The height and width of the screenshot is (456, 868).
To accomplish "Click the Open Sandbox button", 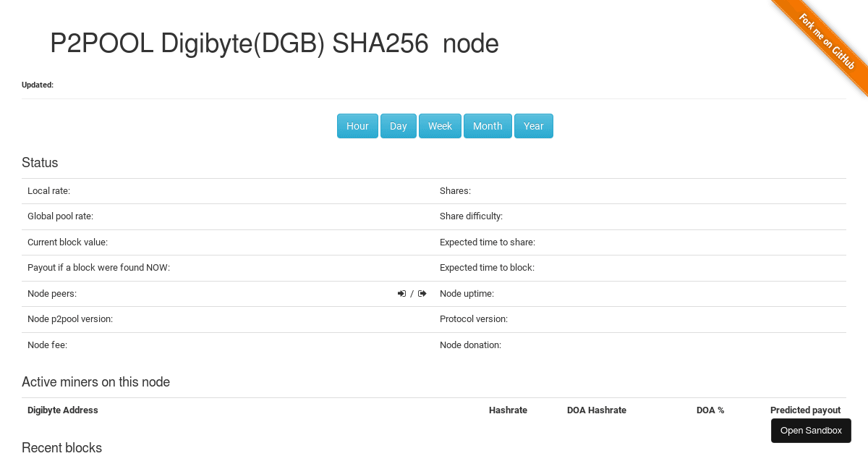I will (811, 430).
